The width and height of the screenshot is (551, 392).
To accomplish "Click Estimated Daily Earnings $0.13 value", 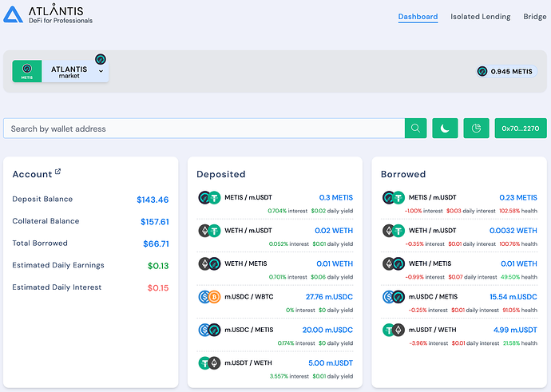I will 158,266.
